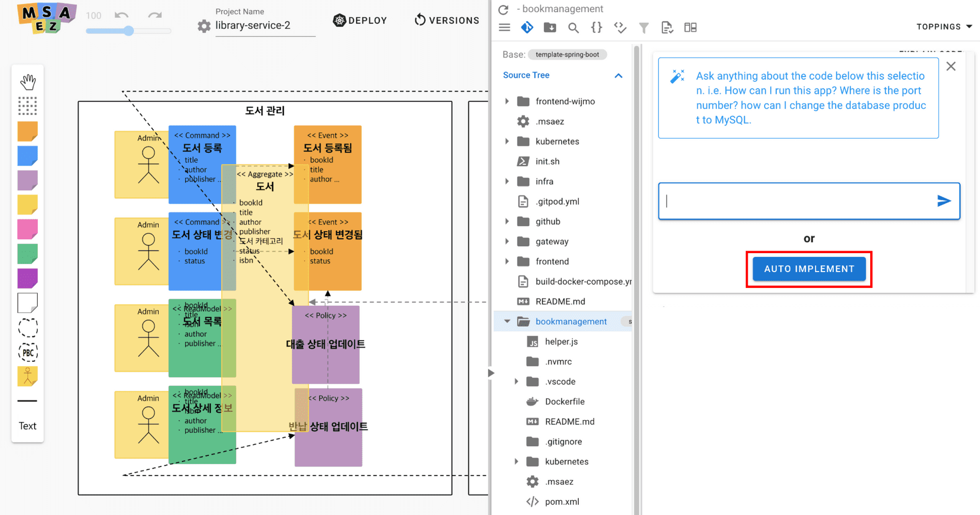
Task: Click the zoom slider handle
Action: 129,31
